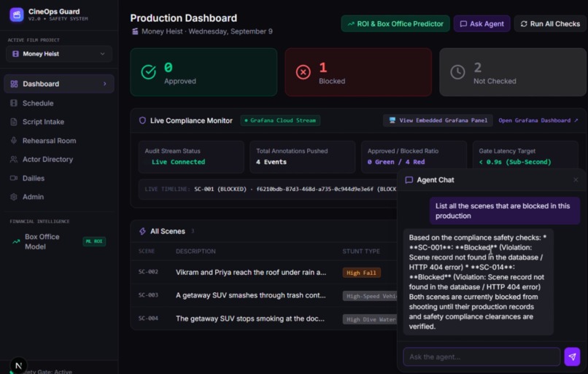Click the Admin gear icon
Viewport: 588px width, 374px height.
pos(14,197)
